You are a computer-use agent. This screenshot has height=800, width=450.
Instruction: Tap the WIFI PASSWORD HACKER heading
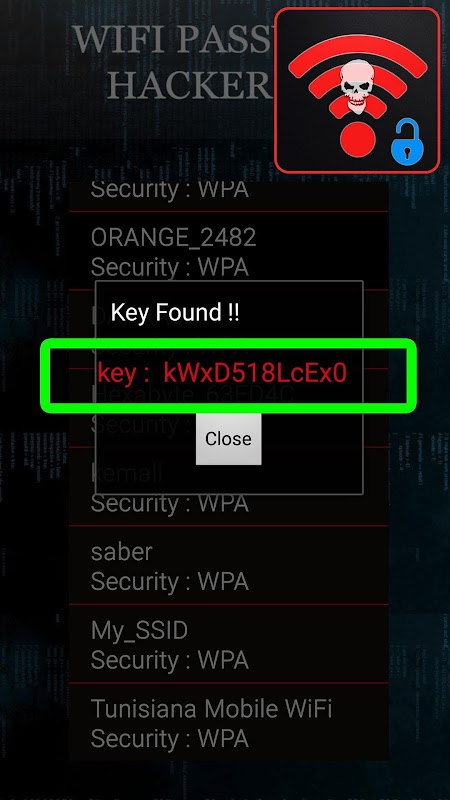tap(173, 63)
